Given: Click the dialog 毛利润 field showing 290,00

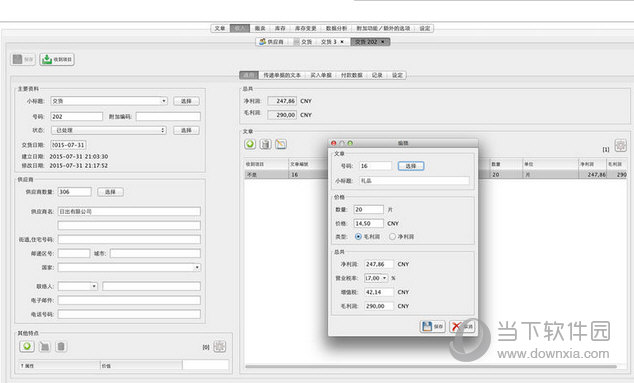Looking at the screenshot, I should point(379,306).
